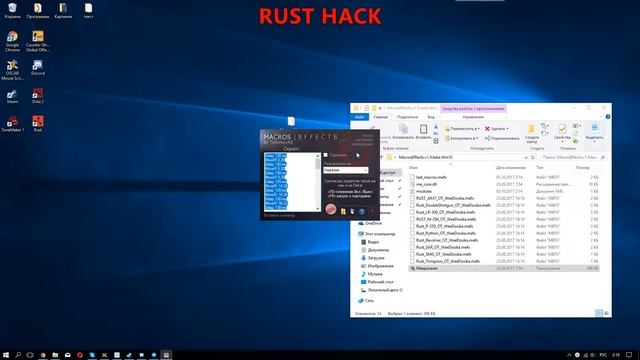Switch to the Поделиться ribbon tab

coord(407,117)
